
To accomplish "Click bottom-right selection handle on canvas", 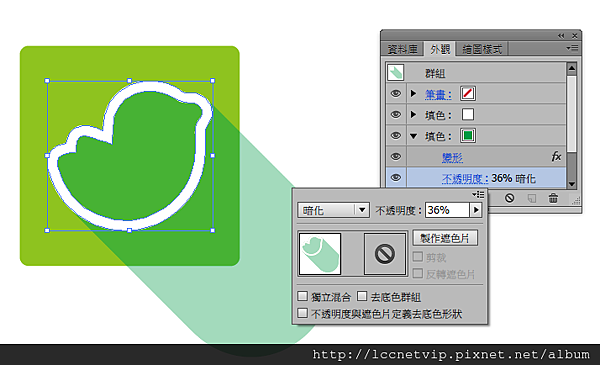I will 213,230.
